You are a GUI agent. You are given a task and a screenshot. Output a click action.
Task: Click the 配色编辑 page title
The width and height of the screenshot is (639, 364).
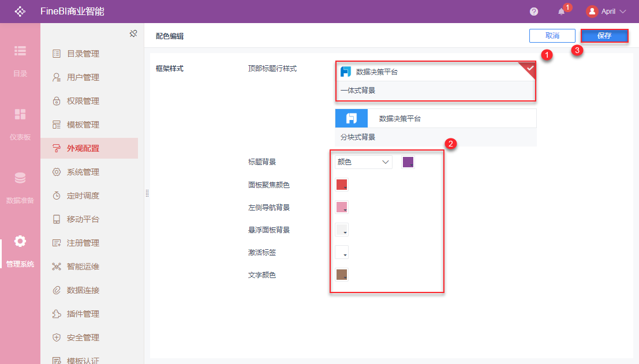[170, 36]
